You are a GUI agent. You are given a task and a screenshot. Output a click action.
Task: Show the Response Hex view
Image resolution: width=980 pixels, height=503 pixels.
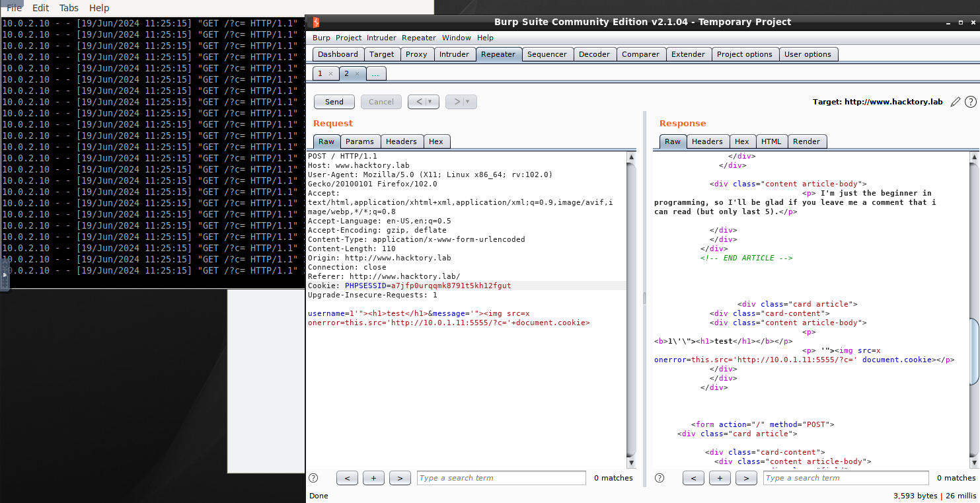coord(742,141)
